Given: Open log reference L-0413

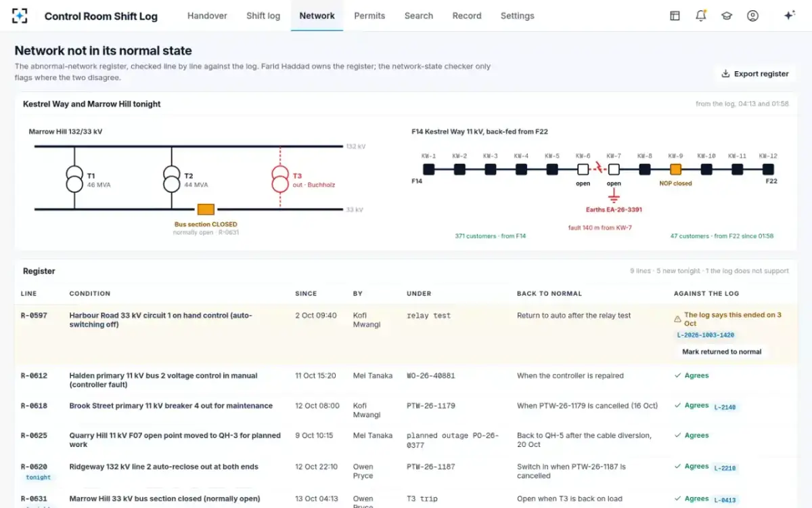Looking at the screenshot, I should click(x=725, y=500).
